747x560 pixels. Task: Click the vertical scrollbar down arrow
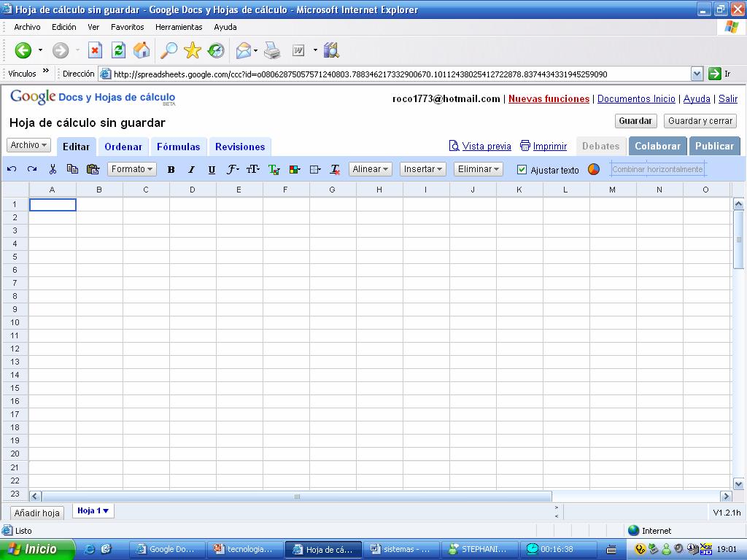(x=738, y=484)
